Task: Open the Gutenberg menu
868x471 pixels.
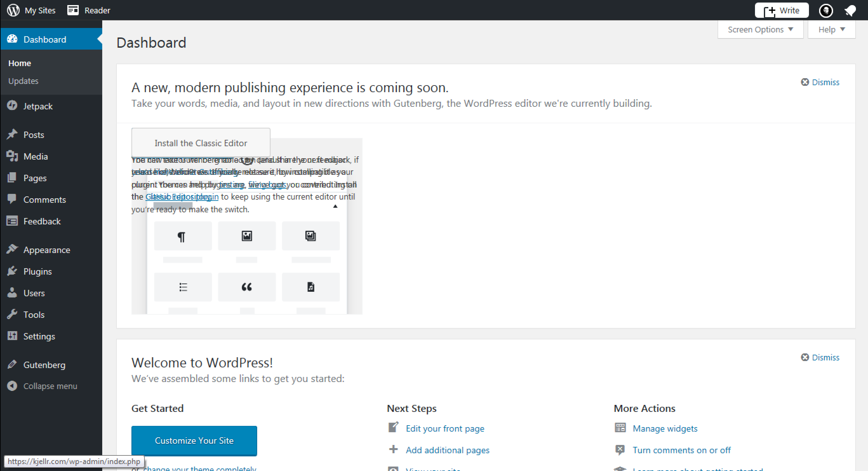Action: 44,365
